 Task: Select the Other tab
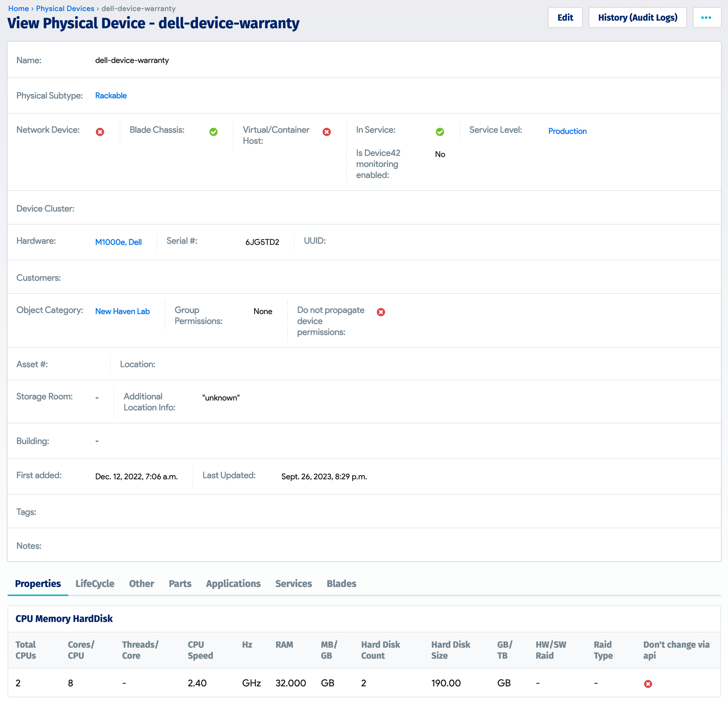pos(141,584)
